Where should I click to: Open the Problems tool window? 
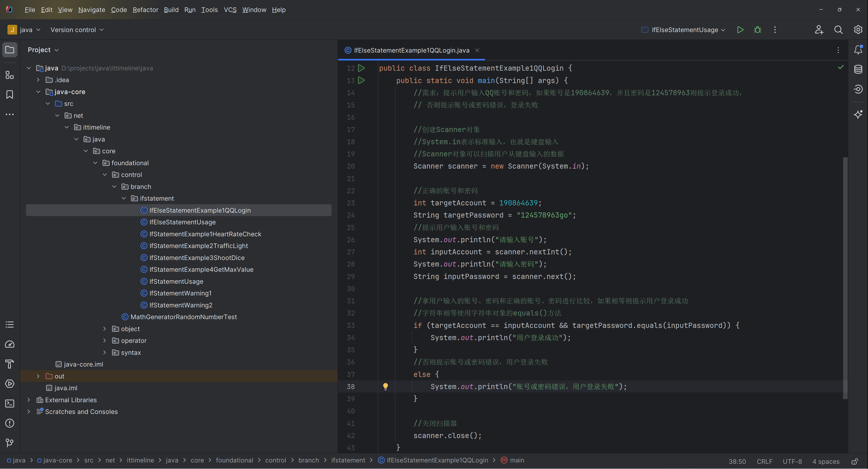[x=10, y=423]
